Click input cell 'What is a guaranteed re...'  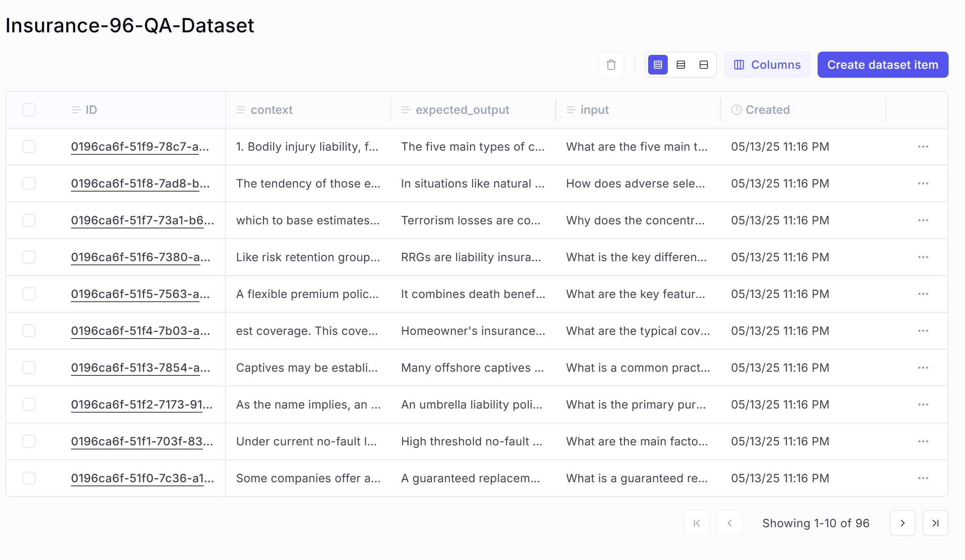click(x=637, y=478)
